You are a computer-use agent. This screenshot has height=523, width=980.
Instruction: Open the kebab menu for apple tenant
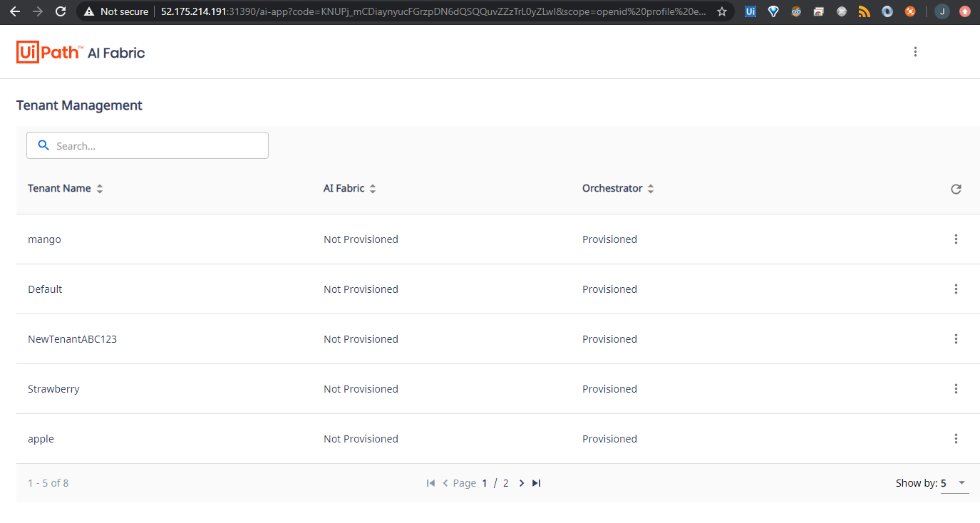point(956,439)
